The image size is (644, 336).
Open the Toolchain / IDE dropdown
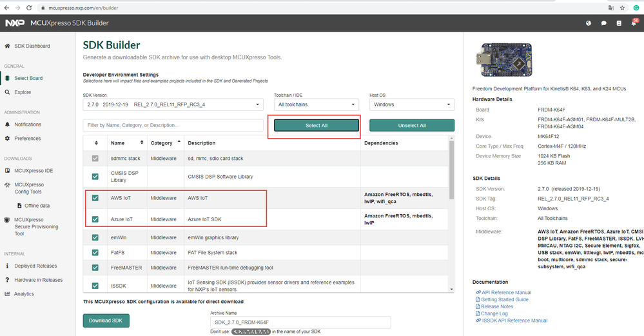[x=317, y=104]
